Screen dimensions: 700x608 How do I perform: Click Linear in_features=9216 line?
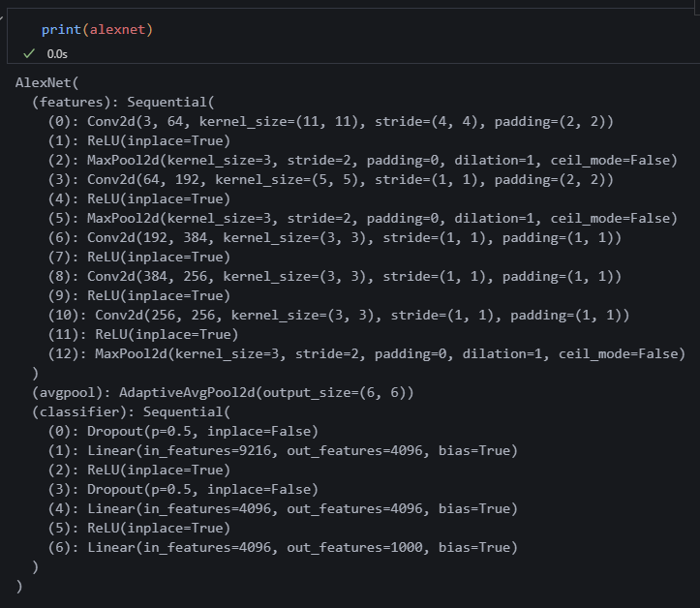[x=283, y=450]
